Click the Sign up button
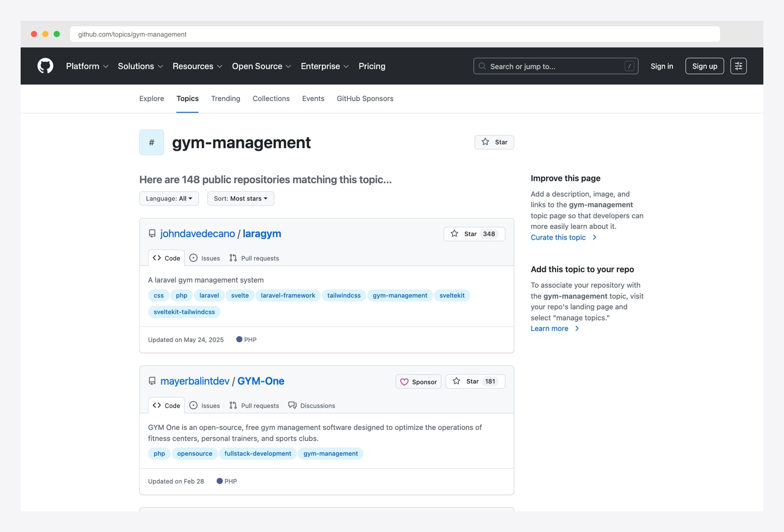 click(705, 66)
